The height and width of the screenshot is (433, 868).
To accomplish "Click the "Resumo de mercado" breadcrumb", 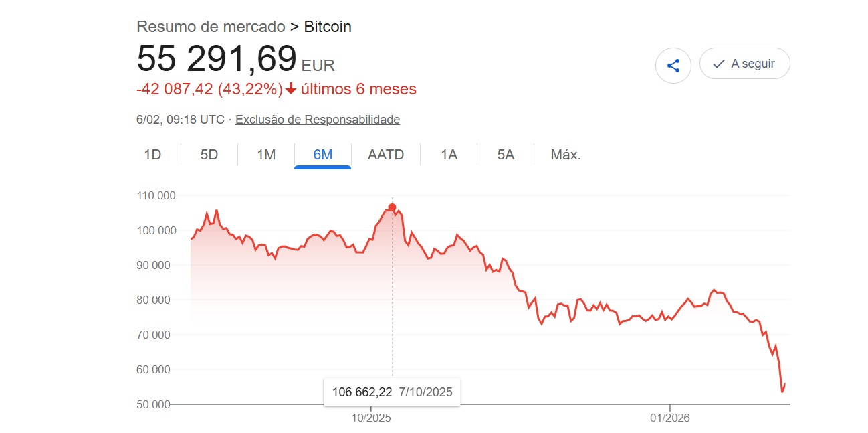I will point(211,27).
